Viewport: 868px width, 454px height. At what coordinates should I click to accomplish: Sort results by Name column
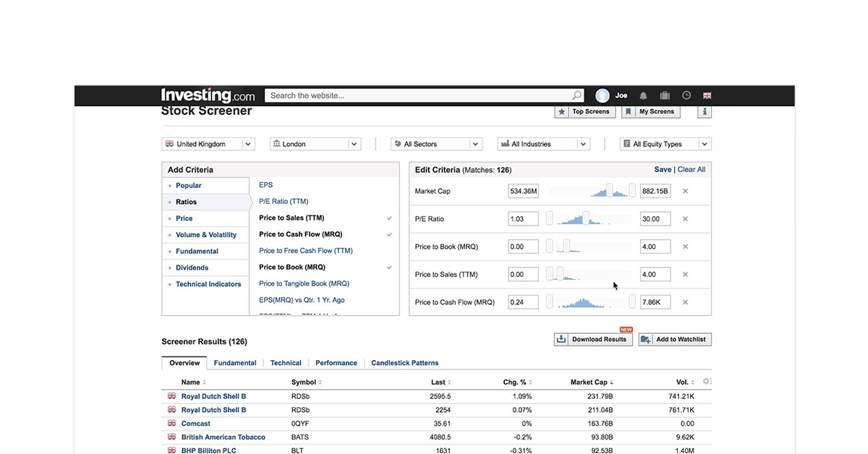click(x=193, y=382)
